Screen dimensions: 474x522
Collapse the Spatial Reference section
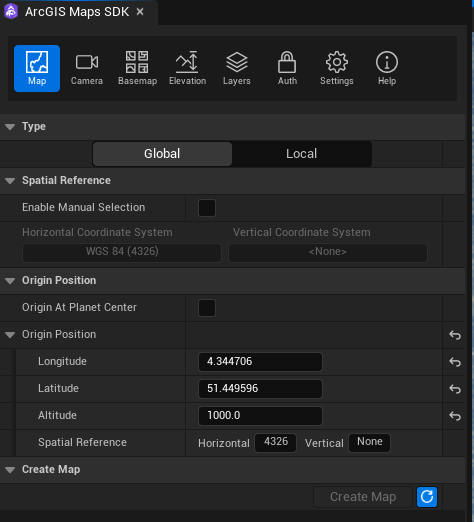tap(10, 181)
